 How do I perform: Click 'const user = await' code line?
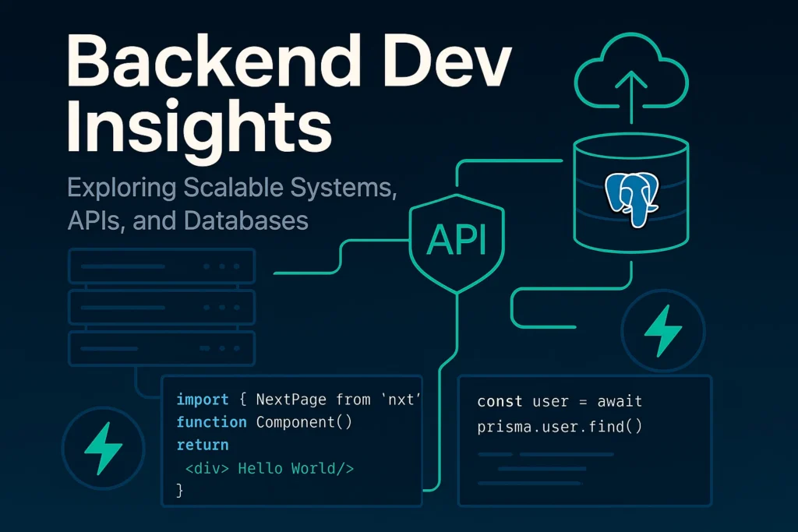click(560, 401)
